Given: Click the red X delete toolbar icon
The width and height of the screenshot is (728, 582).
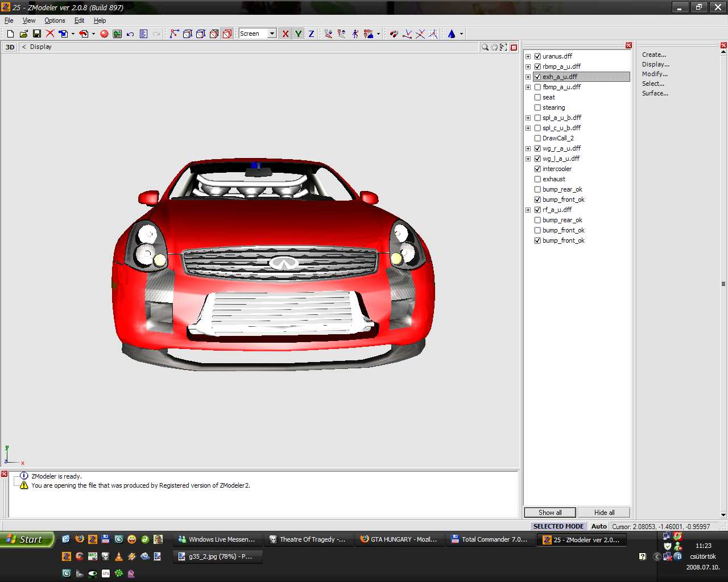Looking at the screenshot, I should 50,34.
